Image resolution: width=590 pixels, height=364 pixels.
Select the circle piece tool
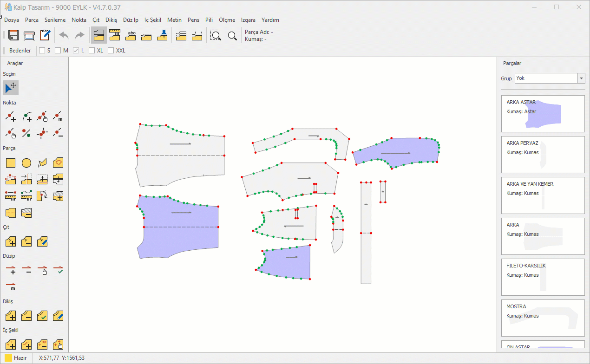click(26, 163)
